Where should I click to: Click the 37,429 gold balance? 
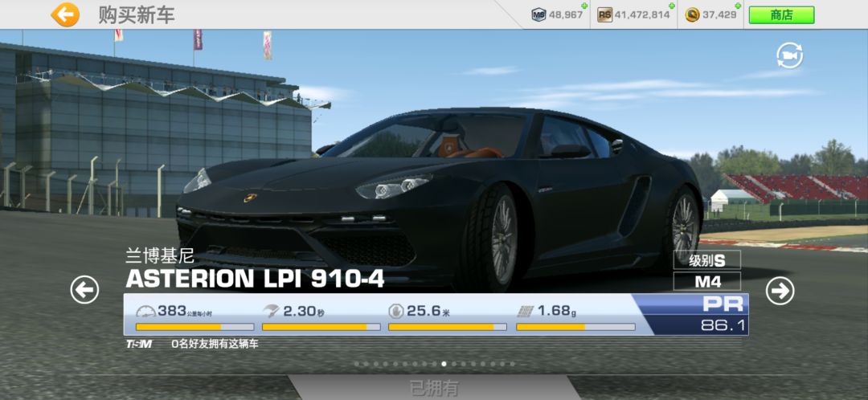(x=719, y=15)
